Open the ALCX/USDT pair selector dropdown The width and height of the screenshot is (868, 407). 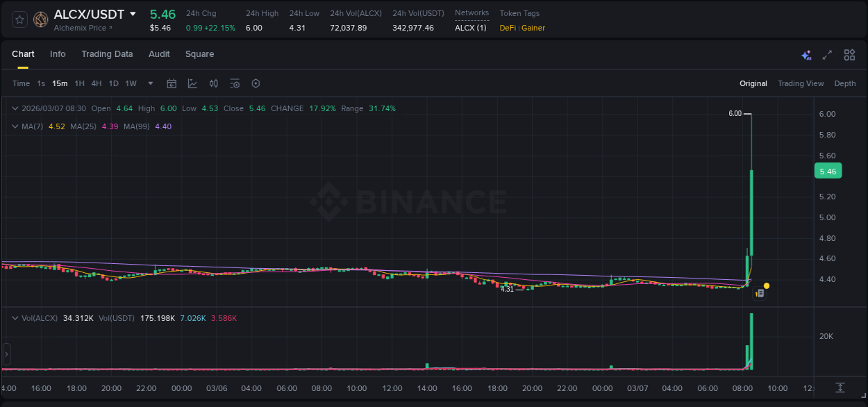[134, 14]
